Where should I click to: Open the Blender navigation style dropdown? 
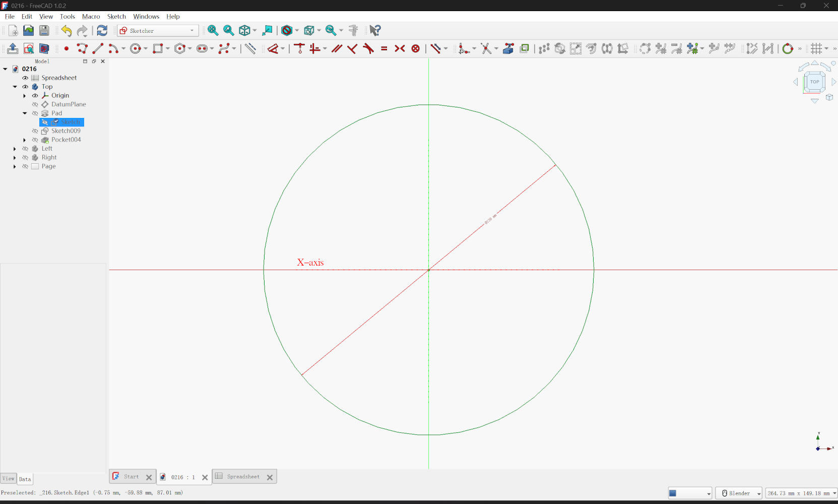tap(739, 493)
